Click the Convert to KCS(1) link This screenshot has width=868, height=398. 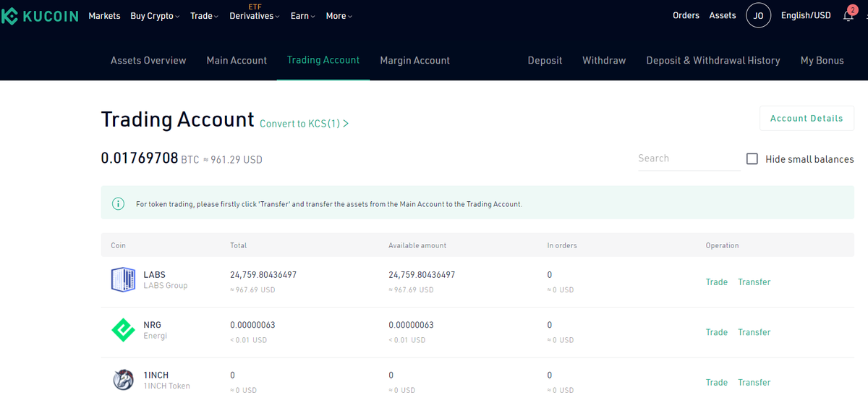pyautogui.click(x=305, y=124)
